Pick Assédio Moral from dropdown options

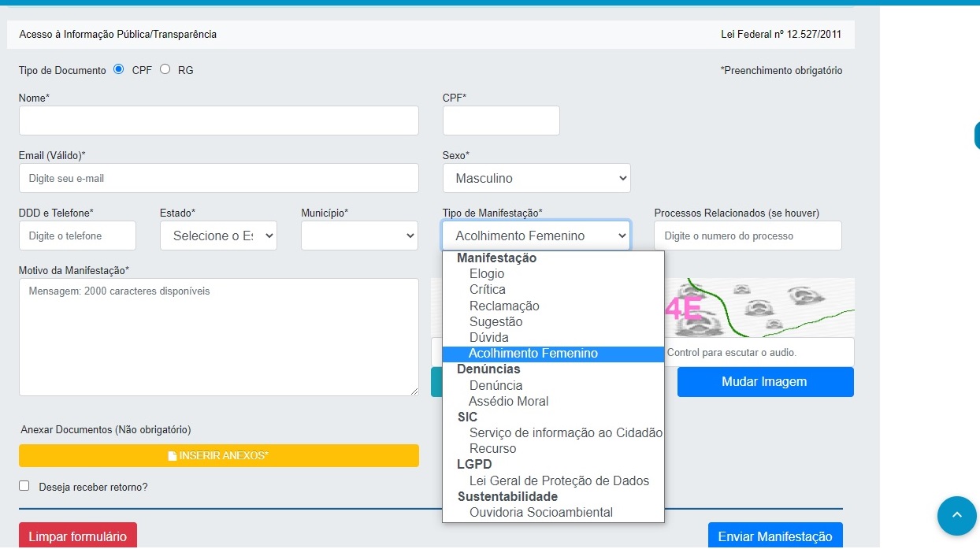click(509, 401)
